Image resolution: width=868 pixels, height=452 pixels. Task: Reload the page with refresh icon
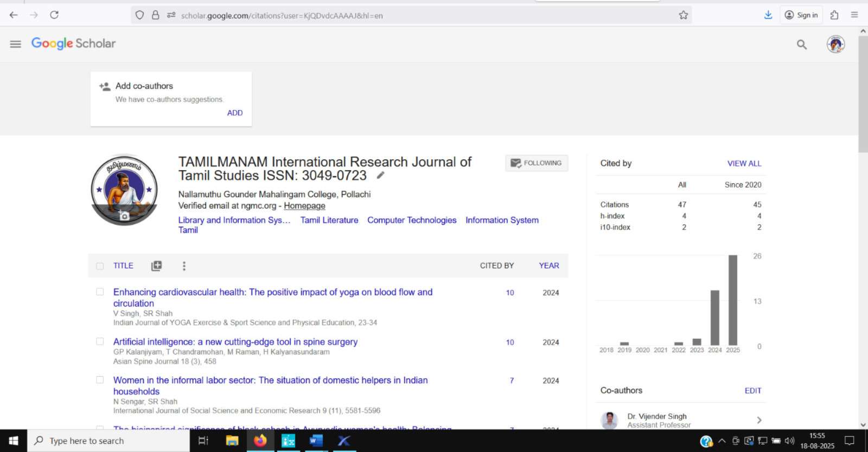tap(54, 15)
